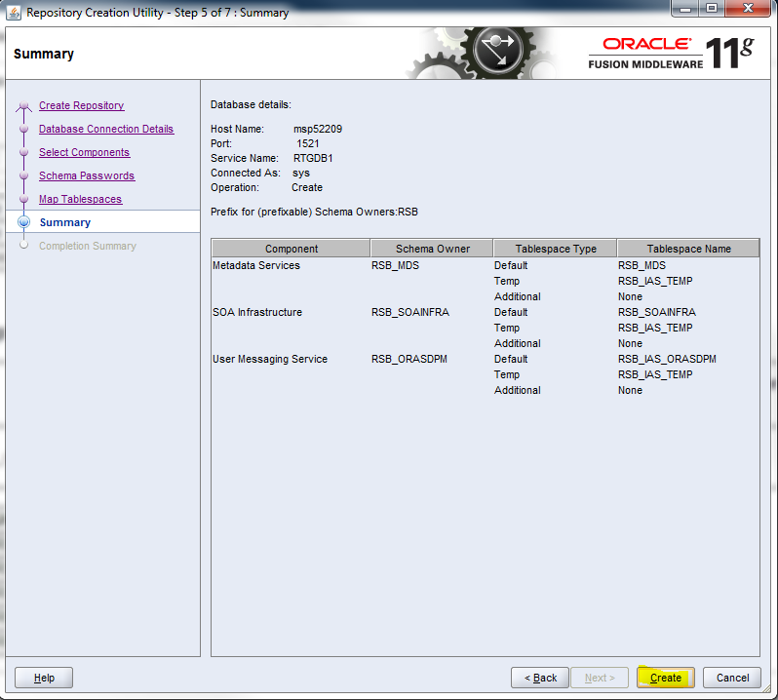The height and width of the screenshot is (700, 778).
Task: Click the Operation value Create
Action: pos(307,187)
